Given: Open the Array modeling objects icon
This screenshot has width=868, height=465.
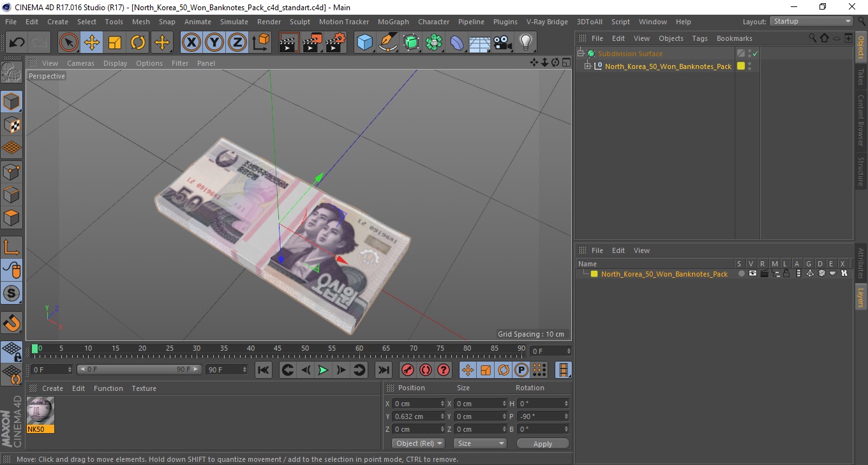Looking at the screenshot, I should pyautogui.click(x=434, y=43).
